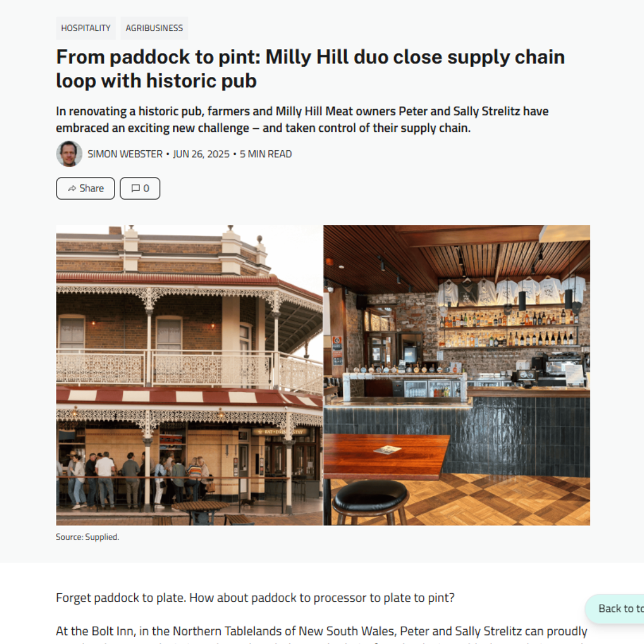Image resolution: width=644 pixels, height=644 pixels.
Task: Click the Back to top button
Action: click(x=615, y=608)
